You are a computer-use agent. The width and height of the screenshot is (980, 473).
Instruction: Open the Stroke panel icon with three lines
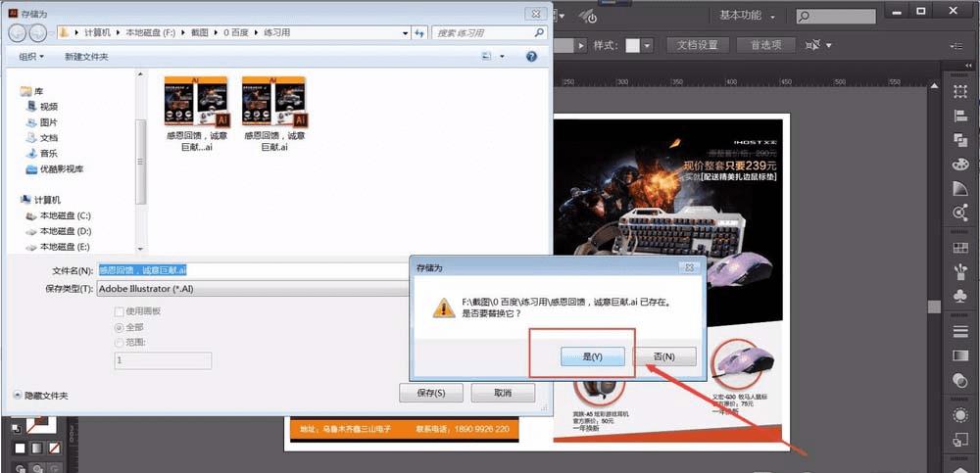pyautogui.click(x=960, y=331)
